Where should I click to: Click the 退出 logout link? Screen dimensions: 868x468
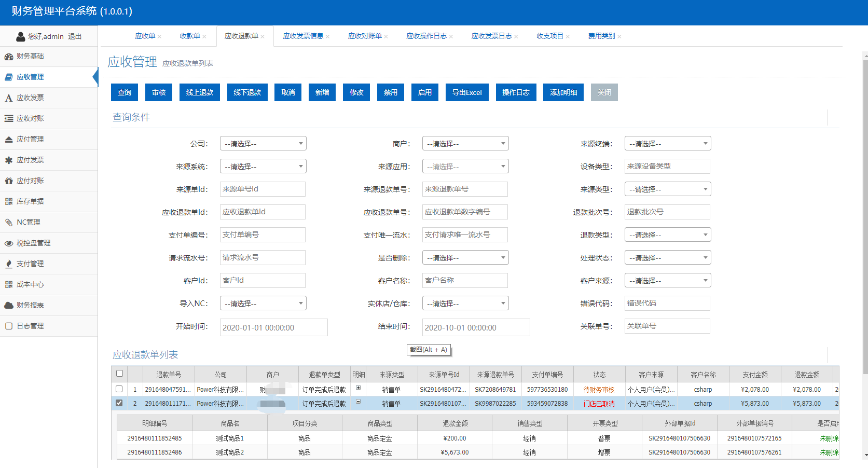[x=75, y=36]
